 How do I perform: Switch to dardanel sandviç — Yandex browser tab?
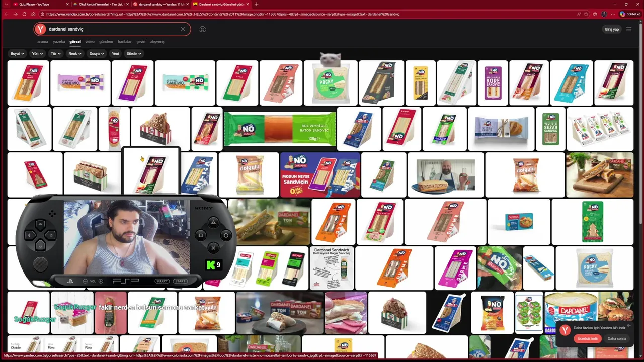[161, 4]
